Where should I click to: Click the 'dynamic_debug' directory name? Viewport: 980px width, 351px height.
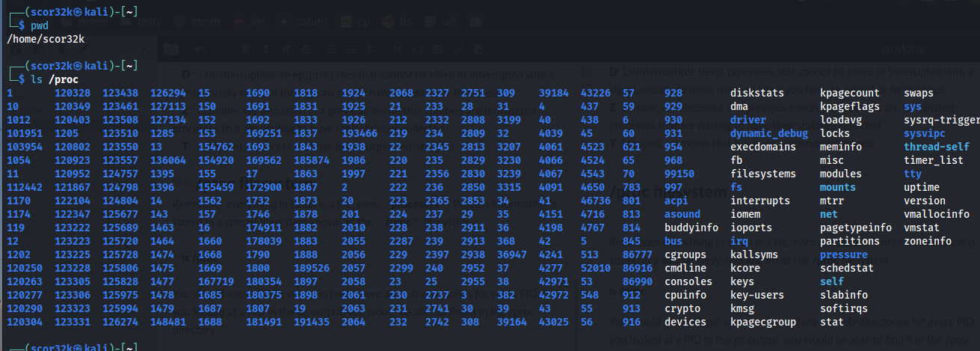point(769,133)
